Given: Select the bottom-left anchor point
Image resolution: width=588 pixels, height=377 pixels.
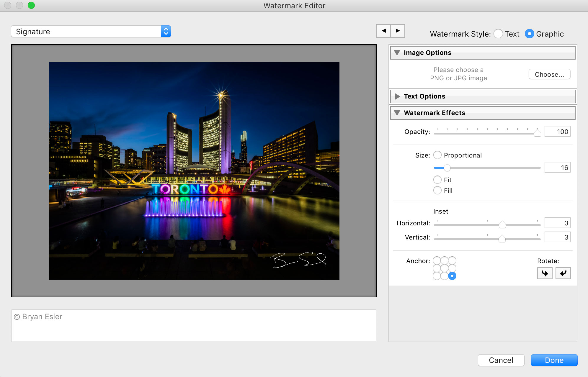Looking at the screenshot, I should point(437,276).
